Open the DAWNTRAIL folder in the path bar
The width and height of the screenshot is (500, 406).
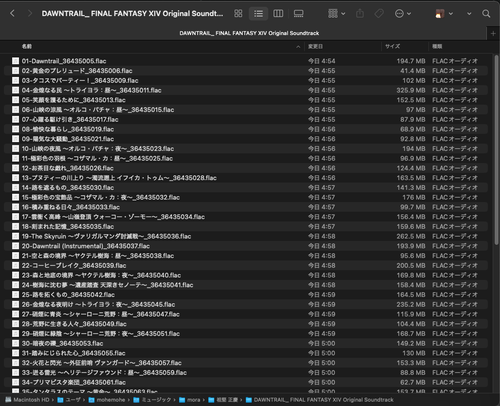(x=320, y=400)
